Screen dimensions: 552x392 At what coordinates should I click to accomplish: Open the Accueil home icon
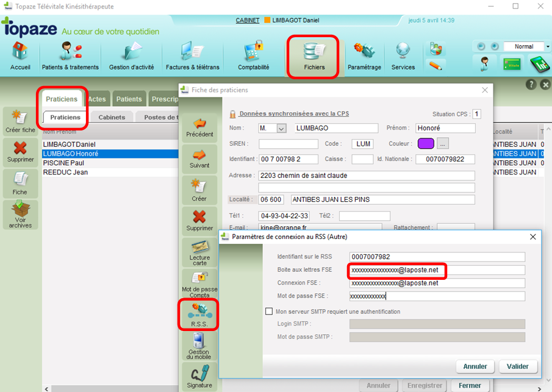(20, 55)
